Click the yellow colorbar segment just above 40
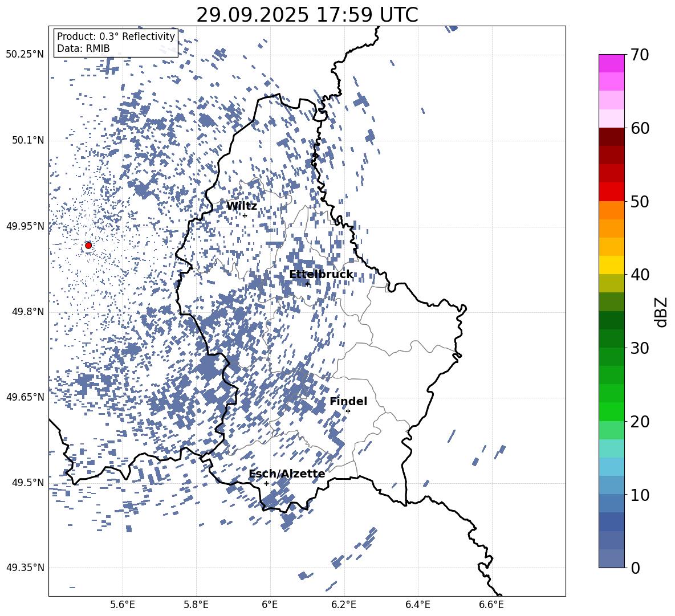The image size is (675, 616). pos(611,265)
